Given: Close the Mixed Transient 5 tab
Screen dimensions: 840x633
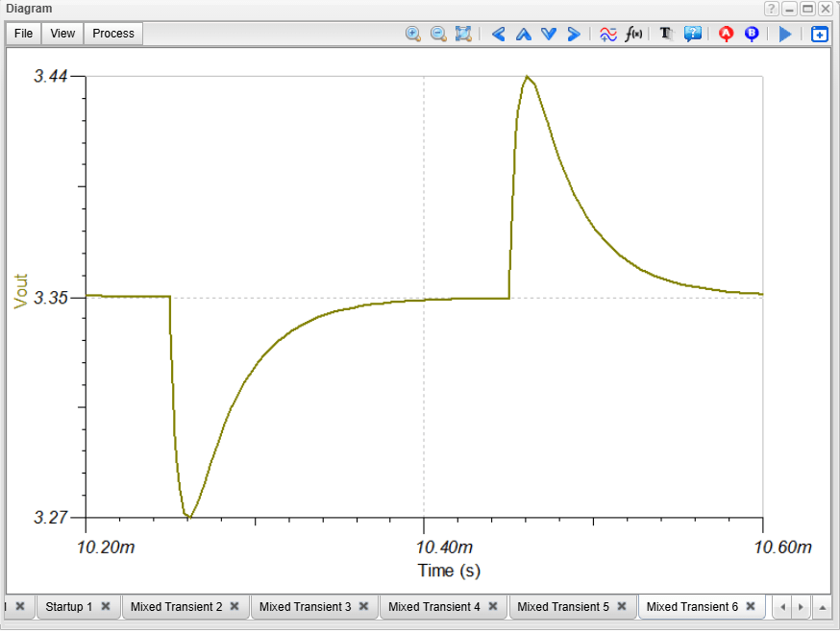Looking at the screenshot, I should click(x=622, y=607).
